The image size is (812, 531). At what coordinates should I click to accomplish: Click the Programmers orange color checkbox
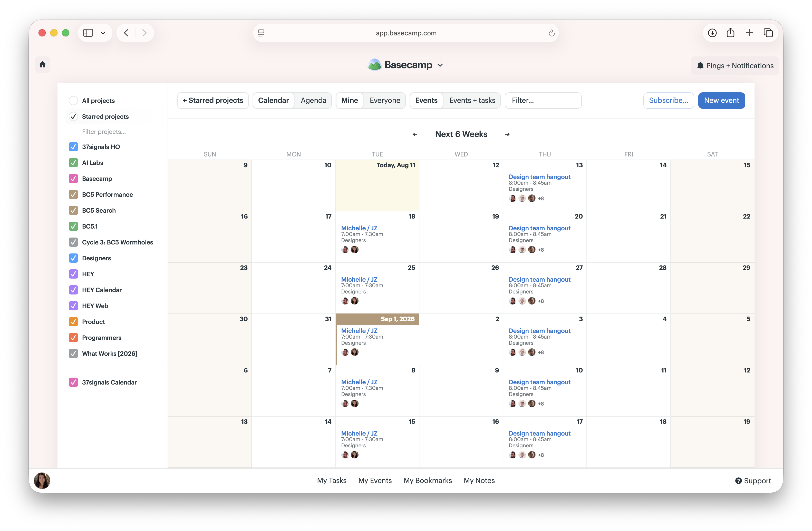(x=73, y=338)
